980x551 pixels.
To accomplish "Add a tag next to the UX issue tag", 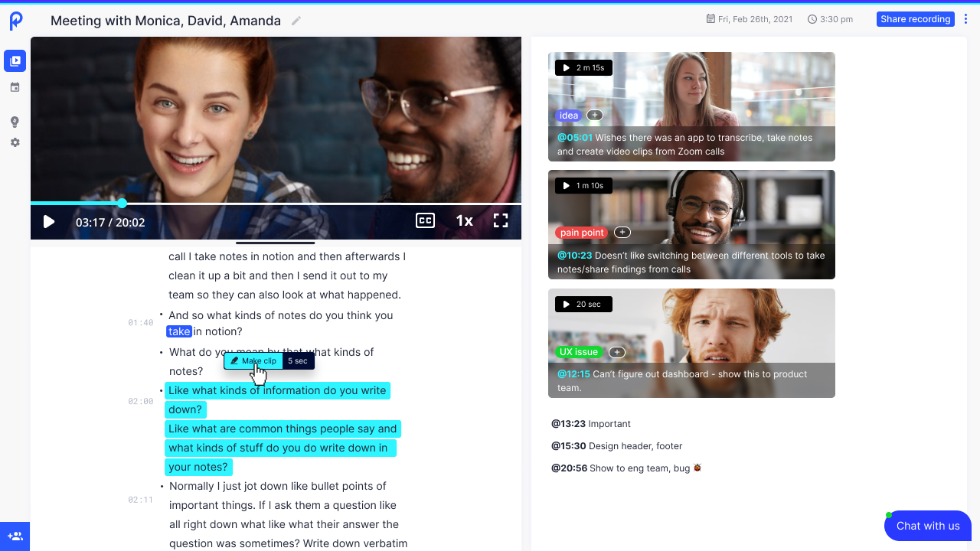I will pos(617,352).
